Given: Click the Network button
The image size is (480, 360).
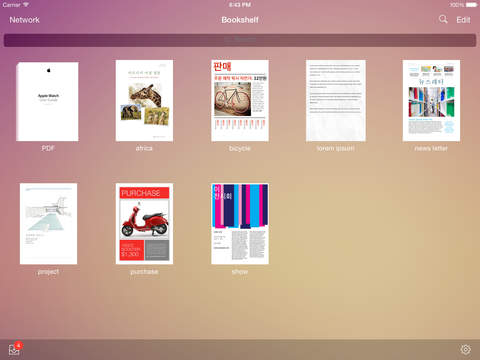Looking at the screenshot, I should 24,20.
